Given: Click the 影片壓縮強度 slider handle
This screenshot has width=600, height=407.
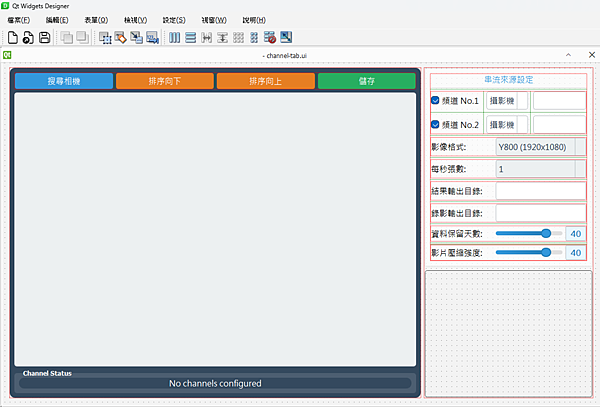Looking at the screenshot, I should coord(546,252).
